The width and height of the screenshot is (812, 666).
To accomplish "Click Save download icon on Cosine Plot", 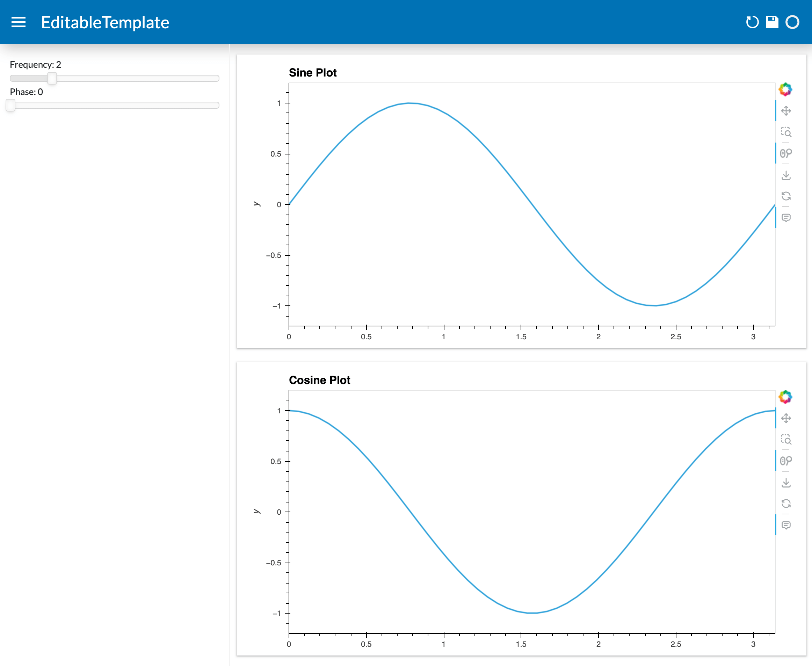I will (786, 483).
